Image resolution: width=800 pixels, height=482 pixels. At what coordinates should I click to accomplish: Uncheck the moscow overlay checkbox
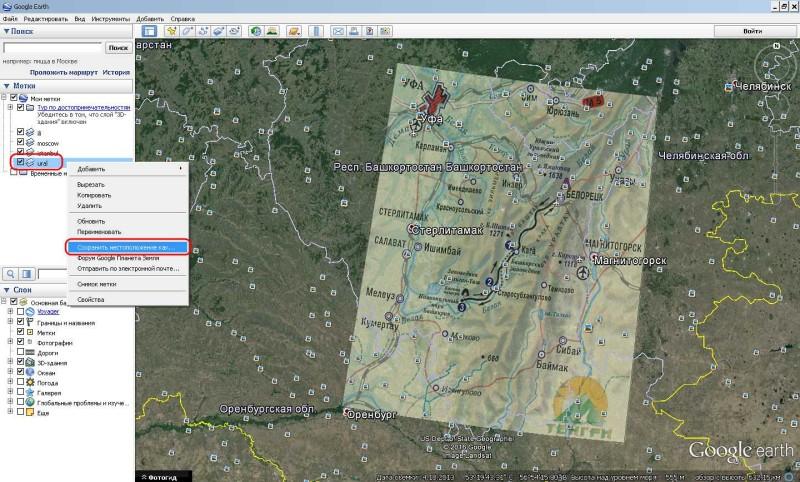pos(20,143)
